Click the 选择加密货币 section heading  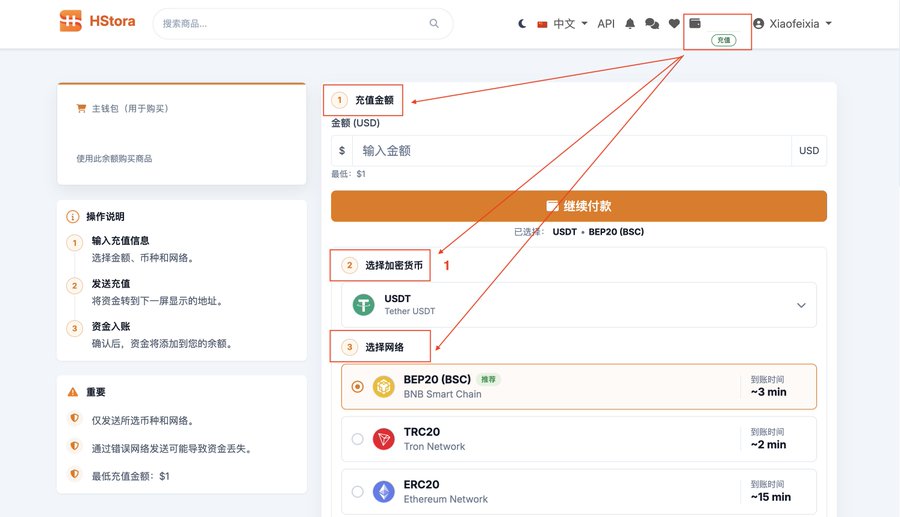coord(394,265)
